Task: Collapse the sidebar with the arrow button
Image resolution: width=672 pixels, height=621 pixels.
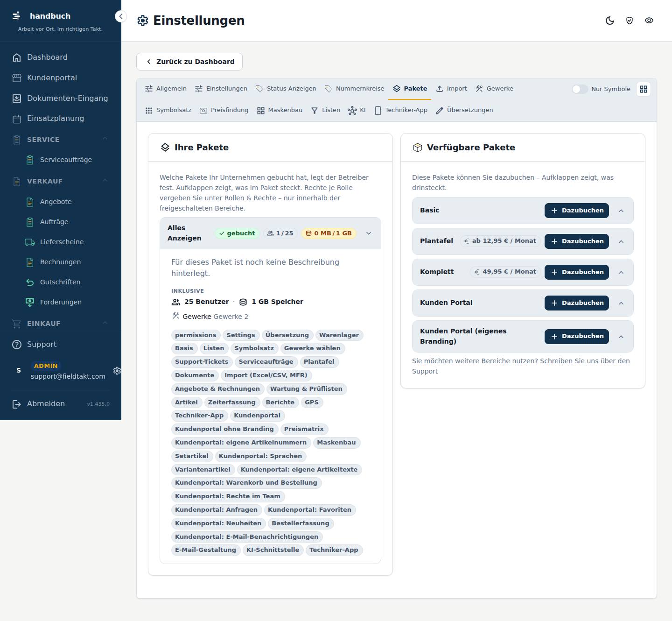Action: (x=120, y=16)
